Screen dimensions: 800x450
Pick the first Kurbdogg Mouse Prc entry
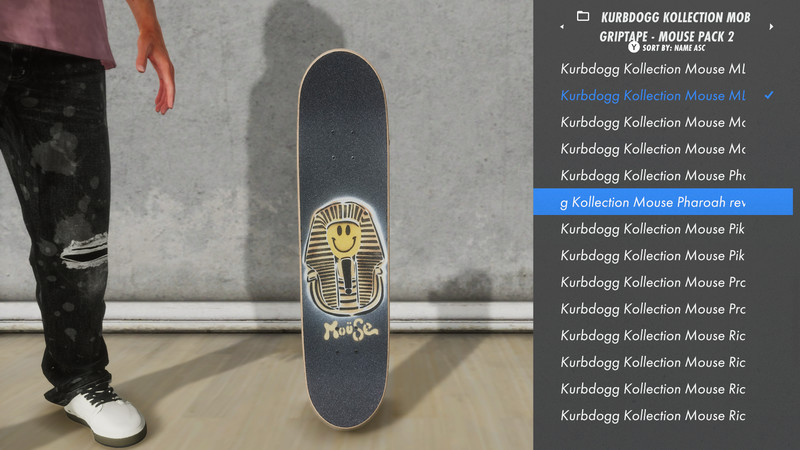(x=653, y=282)
